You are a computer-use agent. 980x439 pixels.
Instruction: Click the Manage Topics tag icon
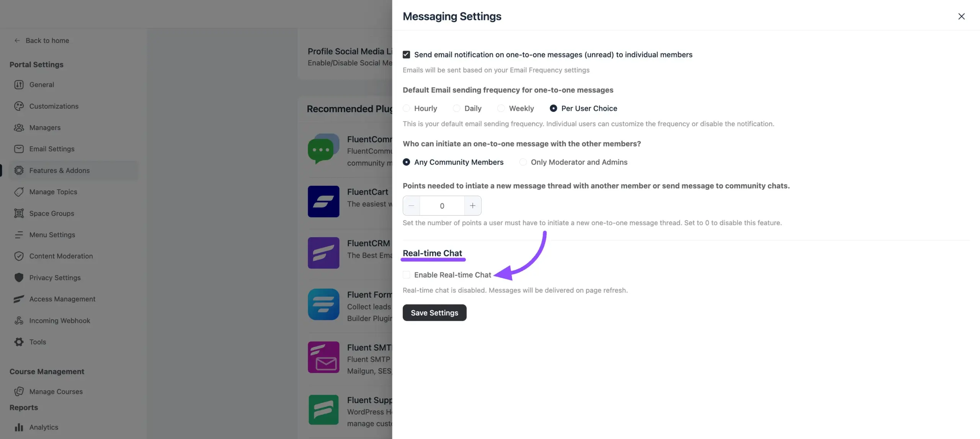(x=19, y=192)
